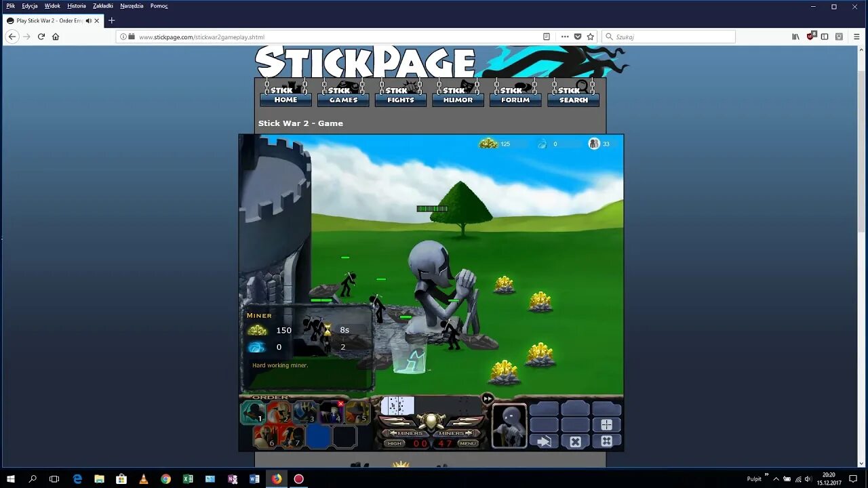
Task: Reload the current page
Action: click(x=41, y=37)
